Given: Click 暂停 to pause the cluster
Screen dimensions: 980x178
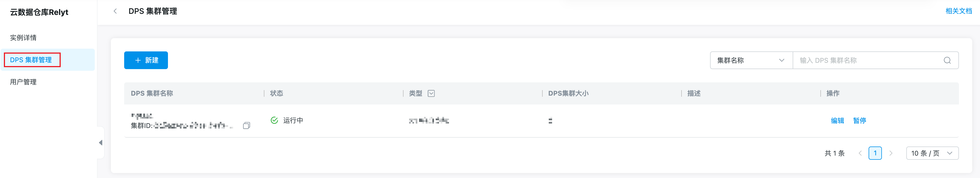Looking at the screenshot, I should tap(859, 121).
